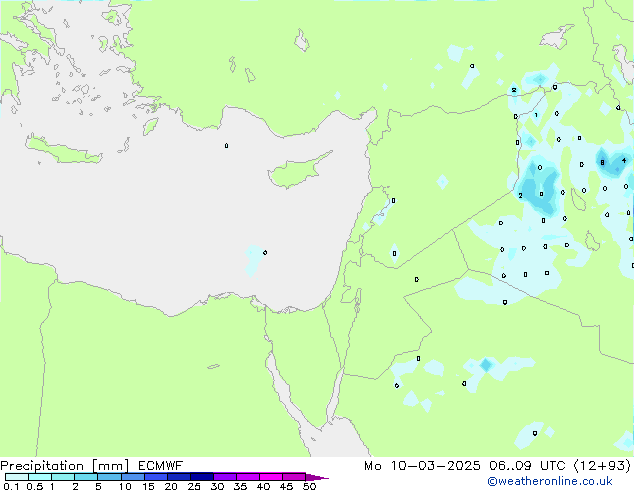Click the precipitation value "4" on the map
The height and width of the screenshot is (490, 634).
pos(624,161)
